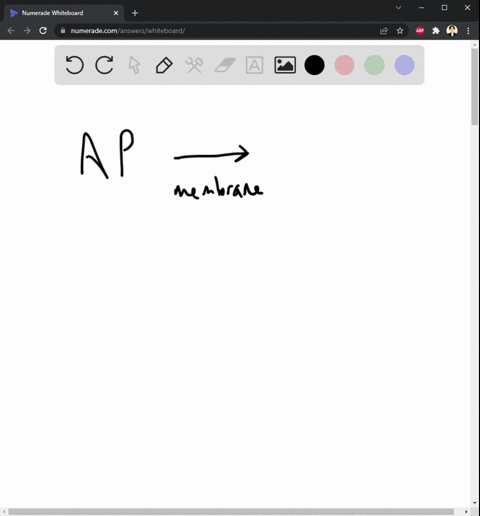Click the horizontal scrollbar thumb
This screenshot has height=516, width=480.
pos(231,512)
